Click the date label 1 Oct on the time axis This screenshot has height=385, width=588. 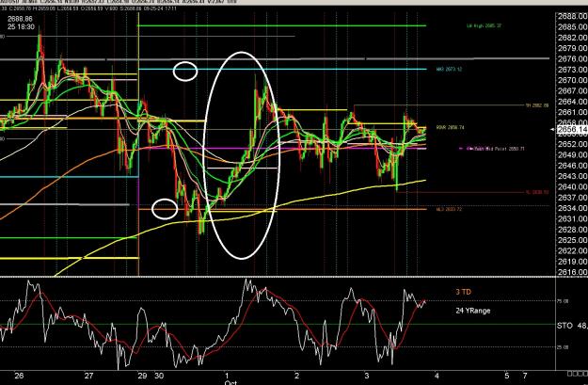click(230, 378)
